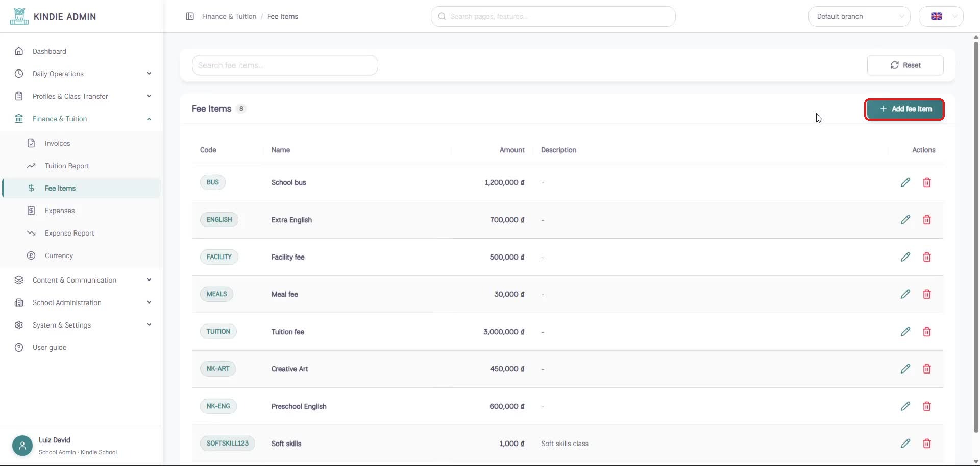
Task: Edit the Meal fee item
Action: (905, 294)
